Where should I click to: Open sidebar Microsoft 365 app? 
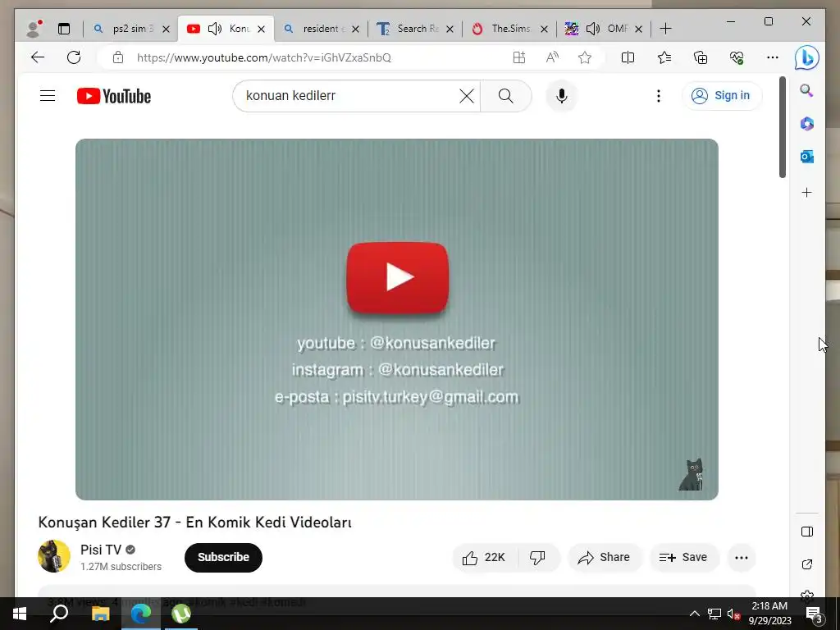click(807, 124)
